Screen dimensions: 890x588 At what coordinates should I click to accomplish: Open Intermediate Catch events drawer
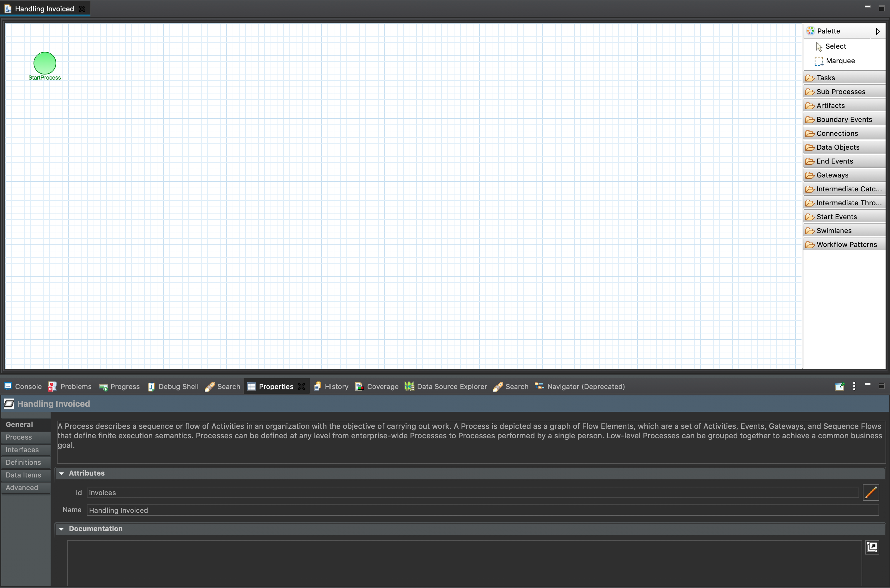[844, 189]
